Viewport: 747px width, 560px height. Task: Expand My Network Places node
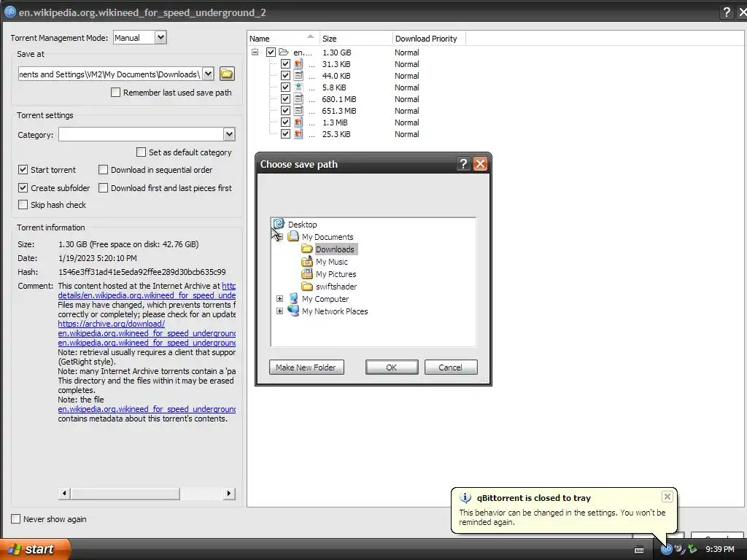tap(279, 311)
